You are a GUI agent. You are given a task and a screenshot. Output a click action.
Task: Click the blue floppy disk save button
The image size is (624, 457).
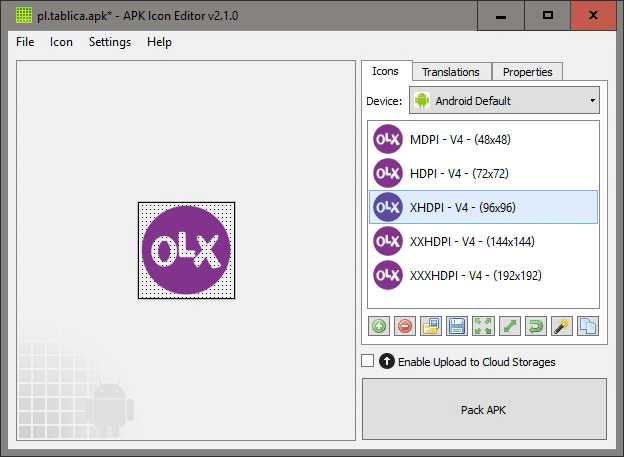pyautogui.click(x=457, y=326)
